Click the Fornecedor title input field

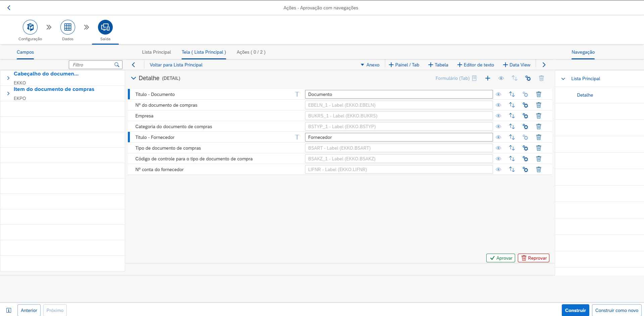tap(398, 137)
